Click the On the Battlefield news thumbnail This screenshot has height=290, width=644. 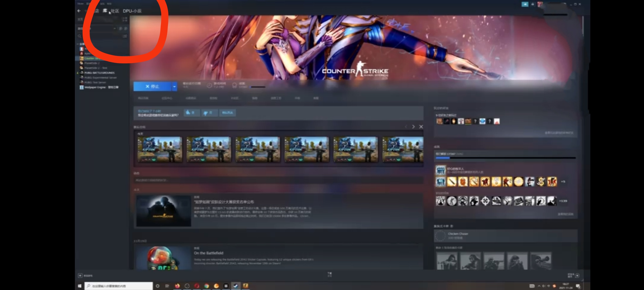164,258
